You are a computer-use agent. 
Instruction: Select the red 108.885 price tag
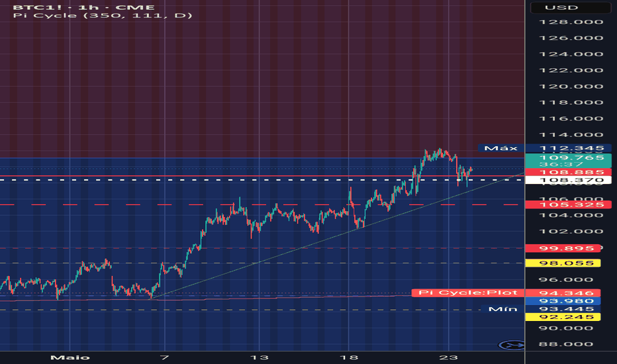click(568, 172)
